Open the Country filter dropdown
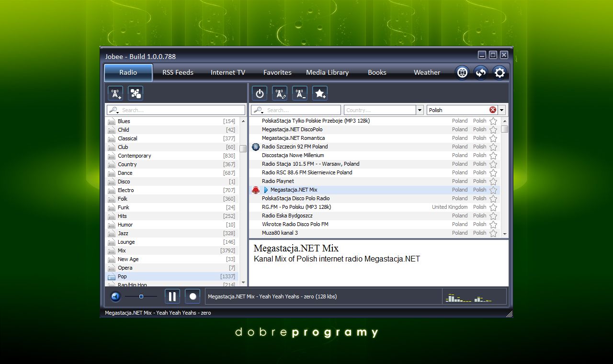The height and width of the screenshot is (364, 613). (x=420, y=110)
